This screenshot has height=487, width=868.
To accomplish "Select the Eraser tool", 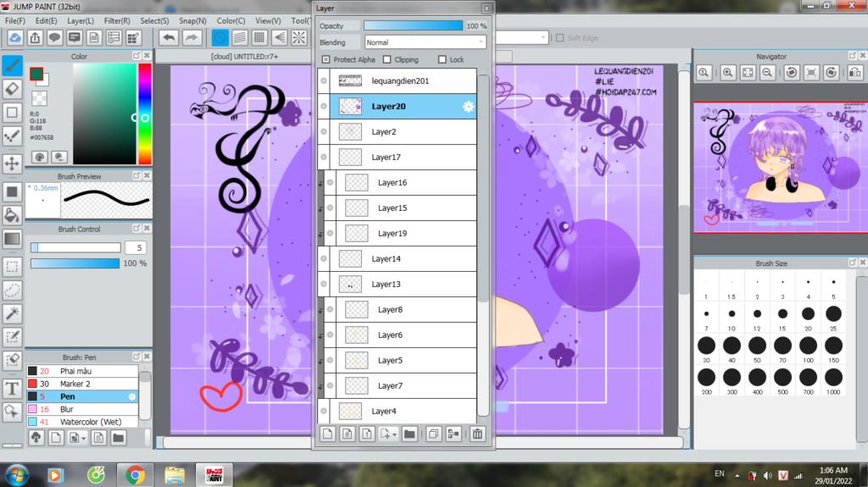I will click(12, 89).
